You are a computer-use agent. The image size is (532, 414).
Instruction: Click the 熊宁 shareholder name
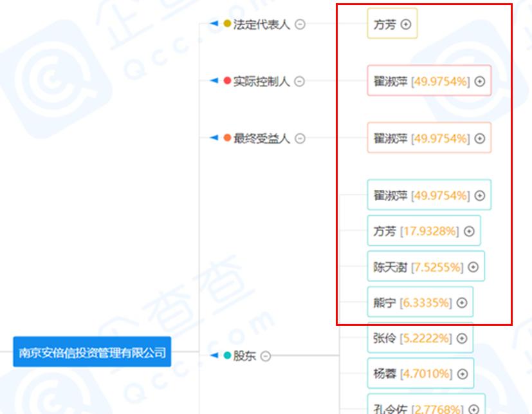tap(385, 303)
